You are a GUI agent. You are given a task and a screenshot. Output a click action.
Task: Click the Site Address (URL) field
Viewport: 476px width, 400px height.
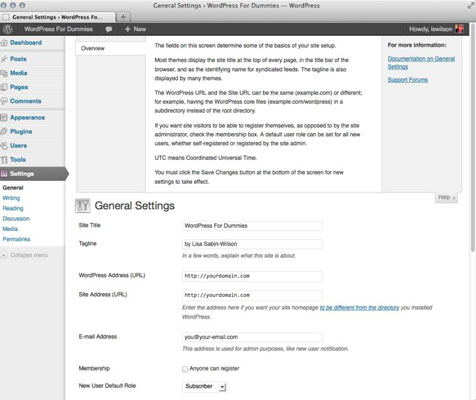(252, 295)
